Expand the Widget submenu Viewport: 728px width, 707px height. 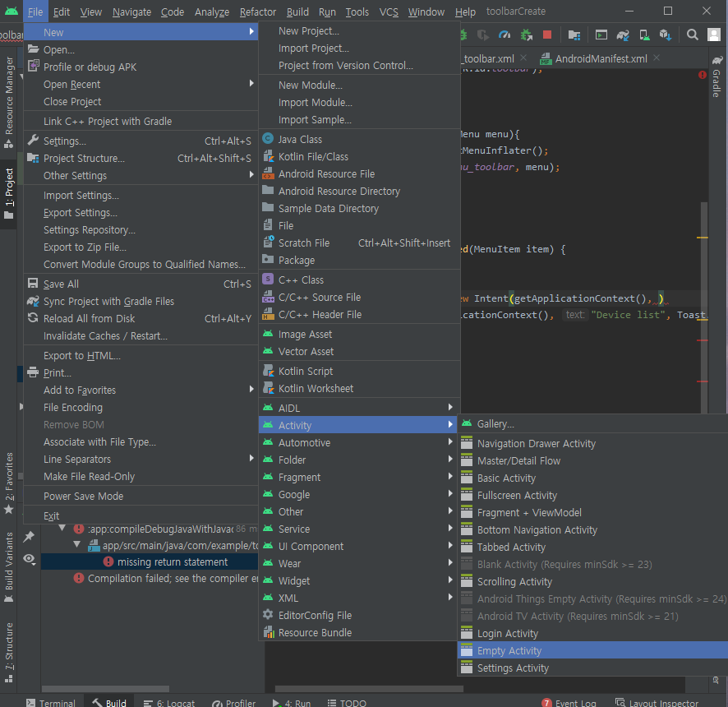(359, 581)
